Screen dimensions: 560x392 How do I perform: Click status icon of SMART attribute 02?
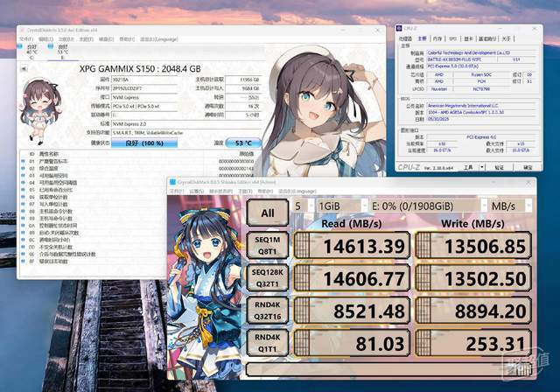click(24, 169)
